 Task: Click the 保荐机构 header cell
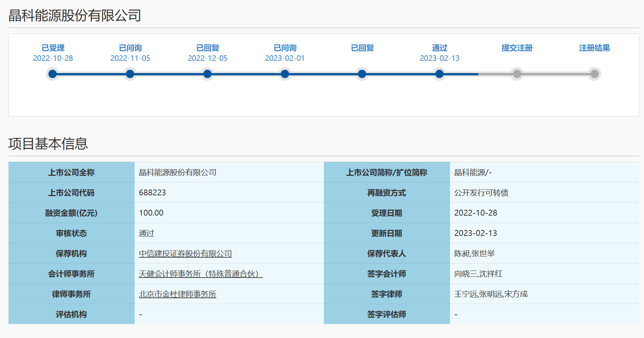(x=72, y=254)
